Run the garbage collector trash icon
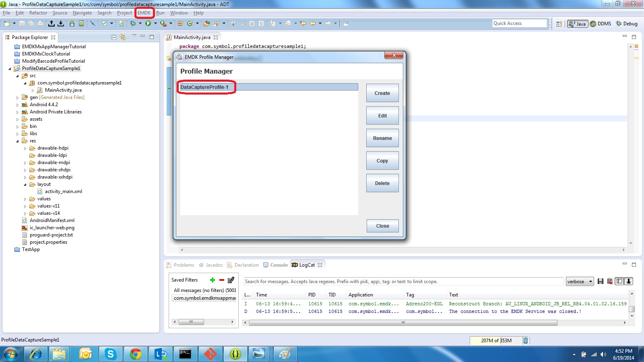This screenshot has width=644, height=362. (525, 340)
